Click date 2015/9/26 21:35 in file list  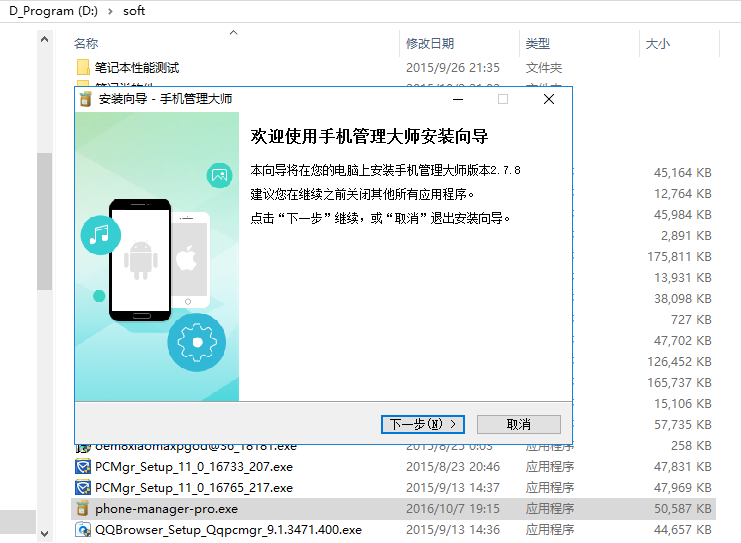(453, 68)
